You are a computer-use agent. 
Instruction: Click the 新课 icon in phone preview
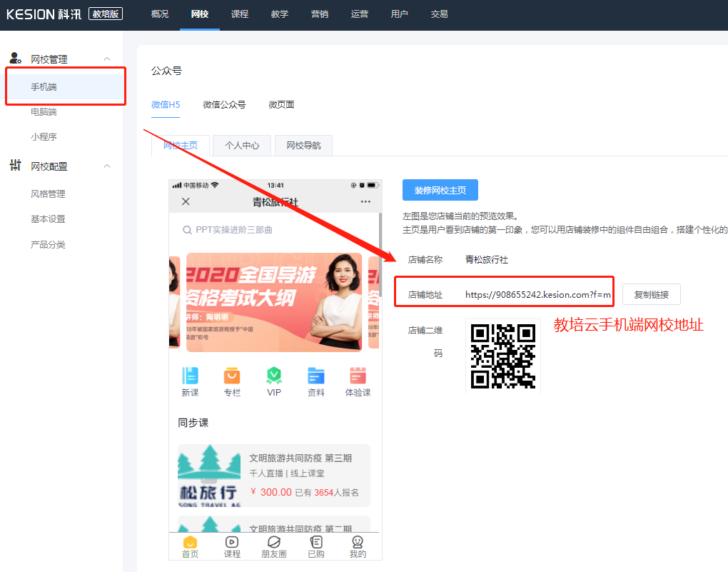coord(190,376)
